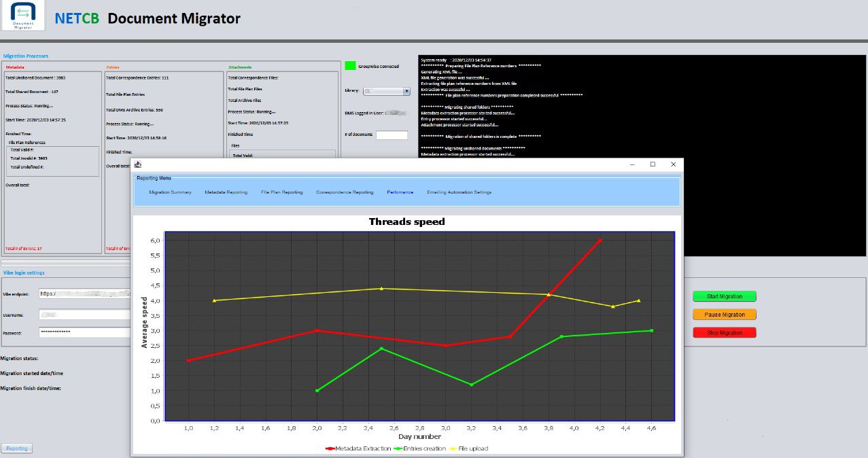868x458 pixels.
Task: Open the Library dropdown list
Action: [406, 91]
